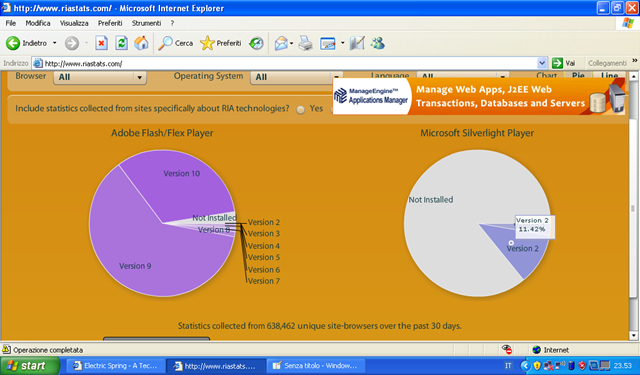Click the page icon in the address bar

coord(38,63)
